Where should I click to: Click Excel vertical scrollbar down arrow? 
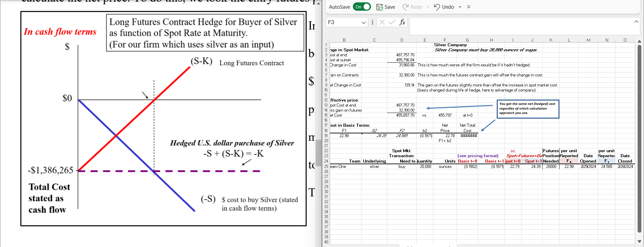pyautogui.click(x=639, y=241)
